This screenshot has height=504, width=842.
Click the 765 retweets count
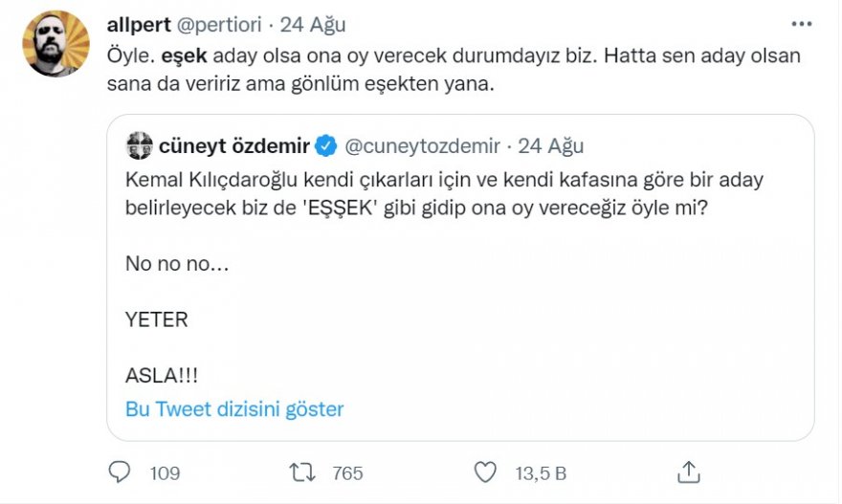(347, 472)
